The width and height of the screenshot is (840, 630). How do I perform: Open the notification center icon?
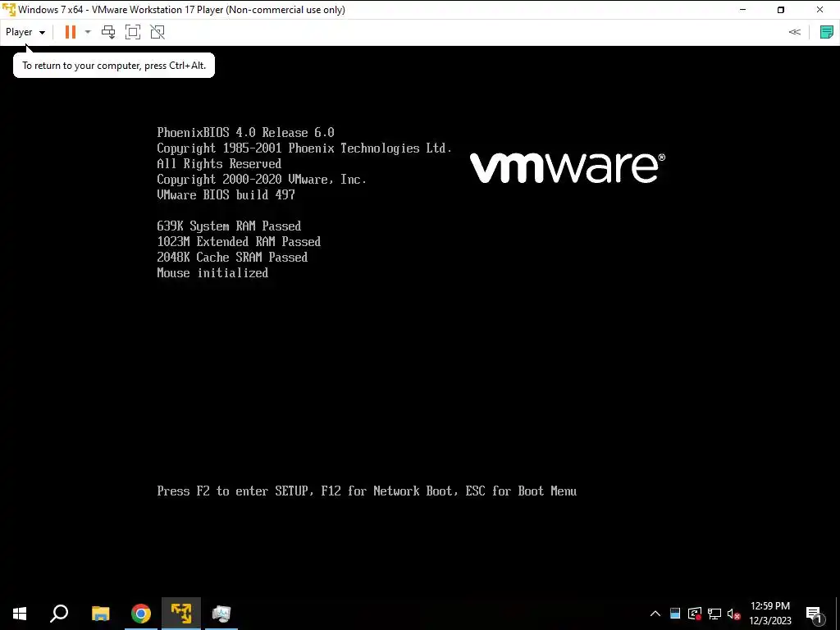pyautogui.click(x=815, y=614)
